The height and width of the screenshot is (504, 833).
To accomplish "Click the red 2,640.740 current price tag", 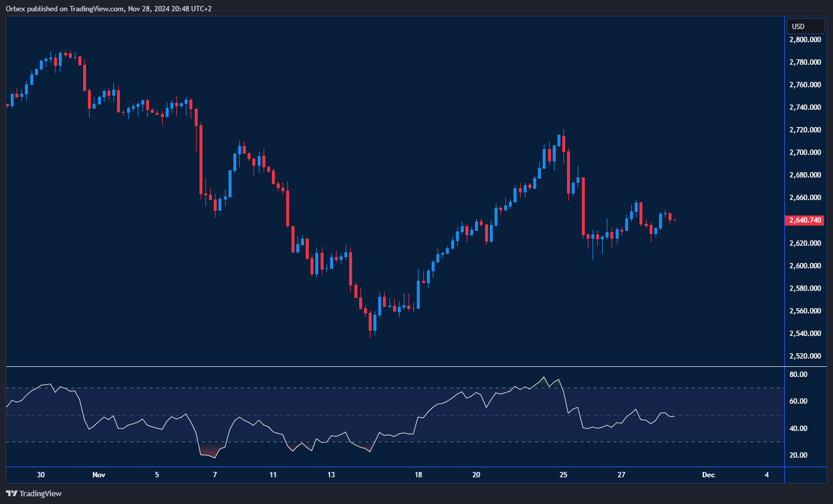I will pos(805,220).
